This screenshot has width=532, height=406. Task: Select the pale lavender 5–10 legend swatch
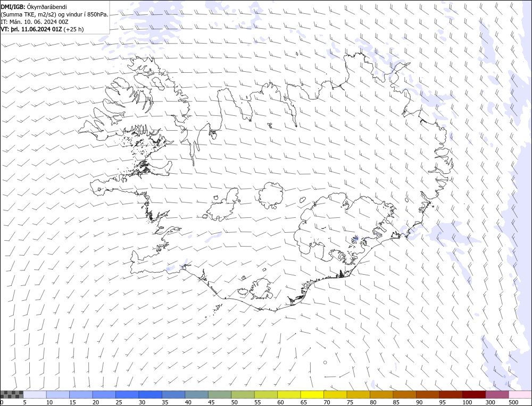pyautogui.click(x=35, y=394)
